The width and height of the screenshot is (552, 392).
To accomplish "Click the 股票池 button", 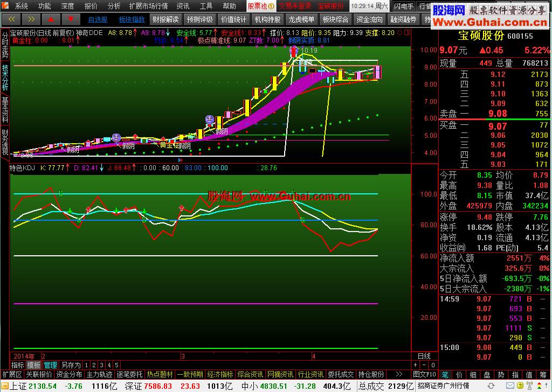I will click(x=261, y=6).
